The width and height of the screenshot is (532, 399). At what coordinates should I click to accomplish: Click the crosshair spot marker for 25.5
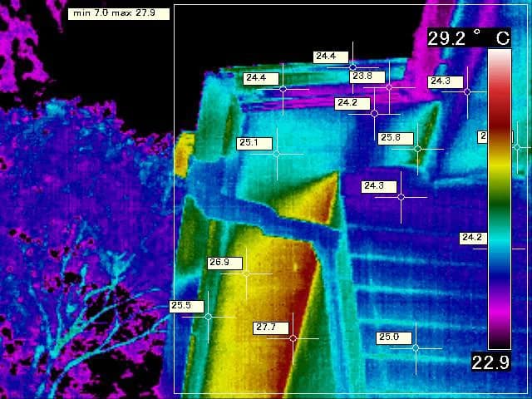coord(209,317)
